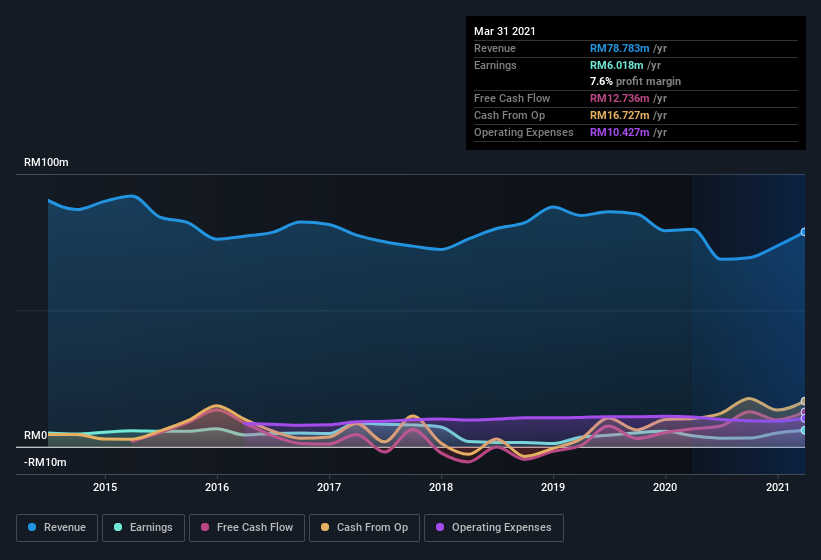This screenshot has height=560, width=821.
Task: Click the RM10.427m operating expenses value
Action: pos(619,132)
